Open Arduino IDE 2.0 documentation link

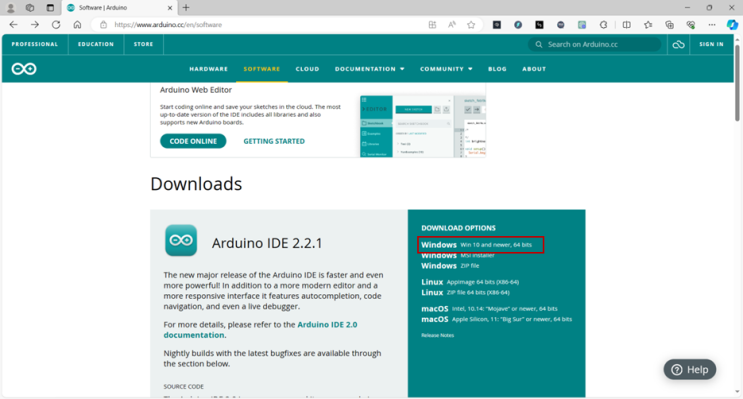point(260,330)
